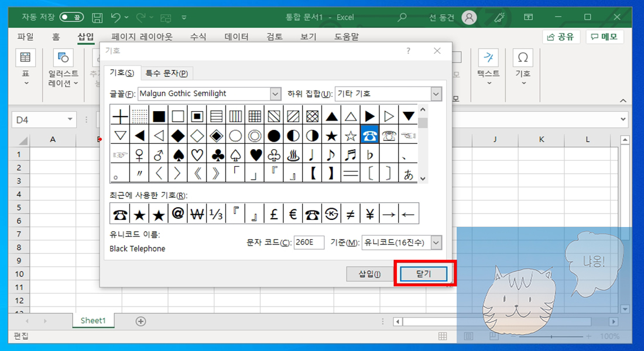Open the 글꼴 font dropdown

276,94
